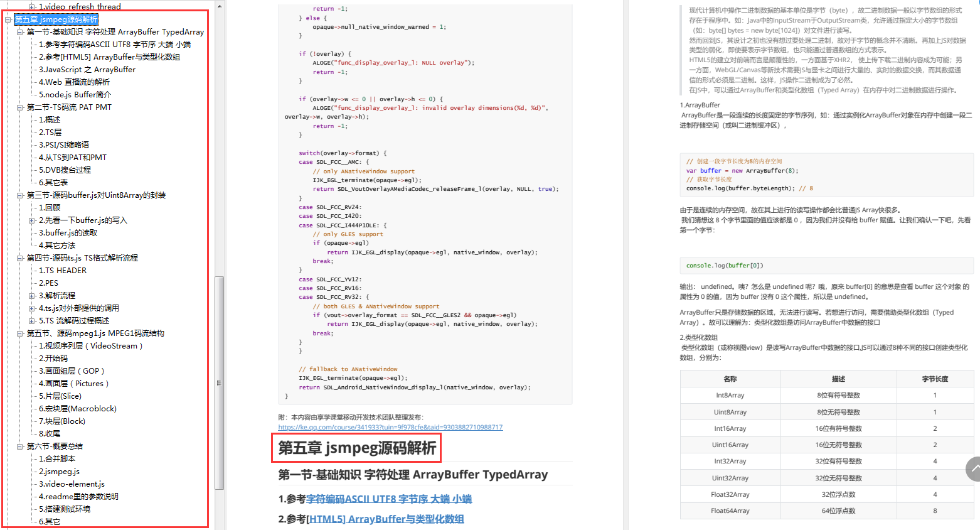Select 1.视频序列层 ( VideoStream ) item
The image size is (980, 530).
tap(91, 346)
